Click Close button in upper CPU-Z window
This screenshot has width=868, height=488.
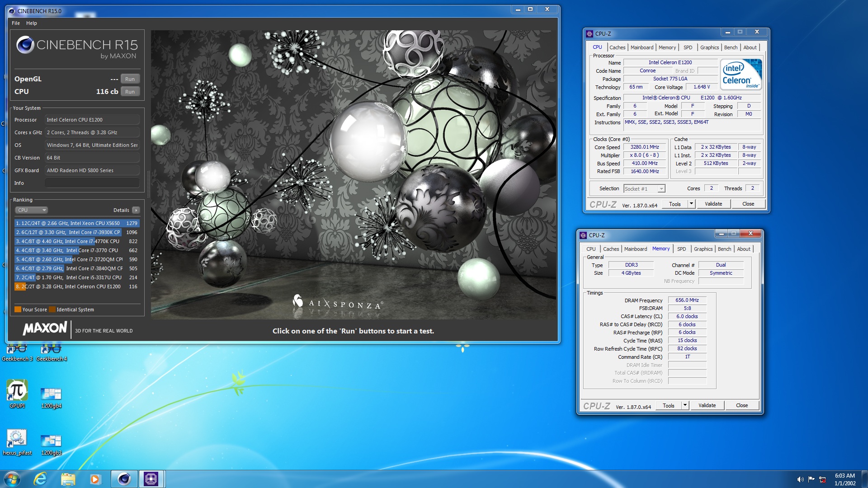click(748, 204)
